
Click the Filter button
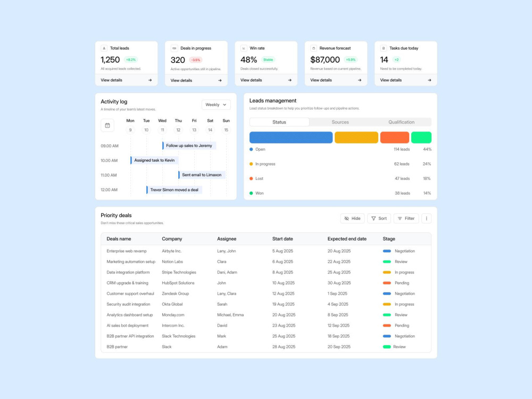(406, 219)
